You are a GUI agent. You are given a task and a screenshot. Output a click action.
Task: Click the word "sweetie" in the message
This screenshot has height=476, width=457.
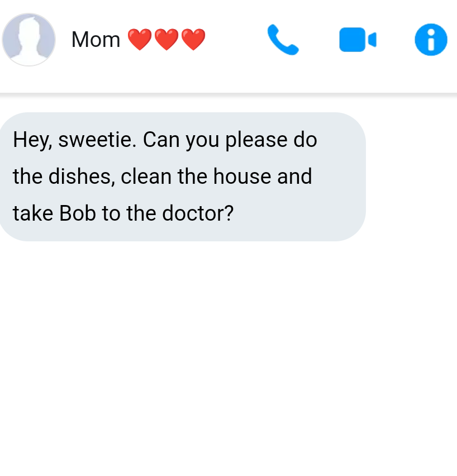click(97, 140)
